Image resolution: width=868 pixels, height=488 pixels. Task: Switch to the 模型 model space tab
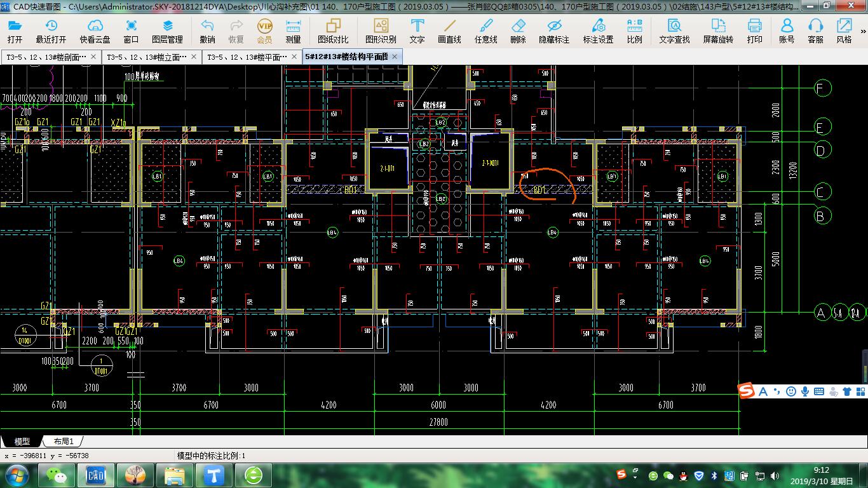pyautogui.click(x=22, y=442)
